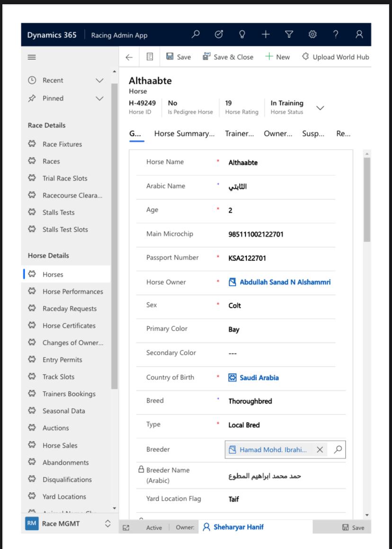Search Breeder lookup with magnifier icon
The height and width of the screenshot is (549, 392).
coord(338,450)
